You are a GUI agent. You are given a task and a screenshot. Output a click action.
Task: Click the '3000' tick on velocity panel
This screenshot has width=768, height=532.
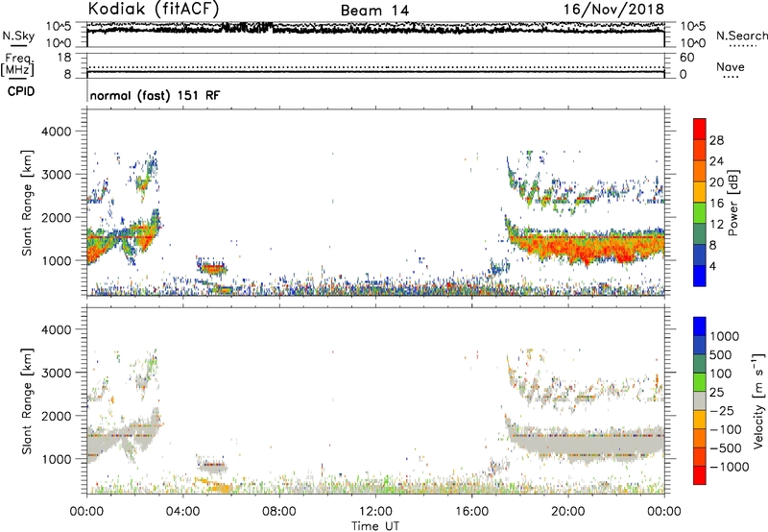[x=56, y=373]
